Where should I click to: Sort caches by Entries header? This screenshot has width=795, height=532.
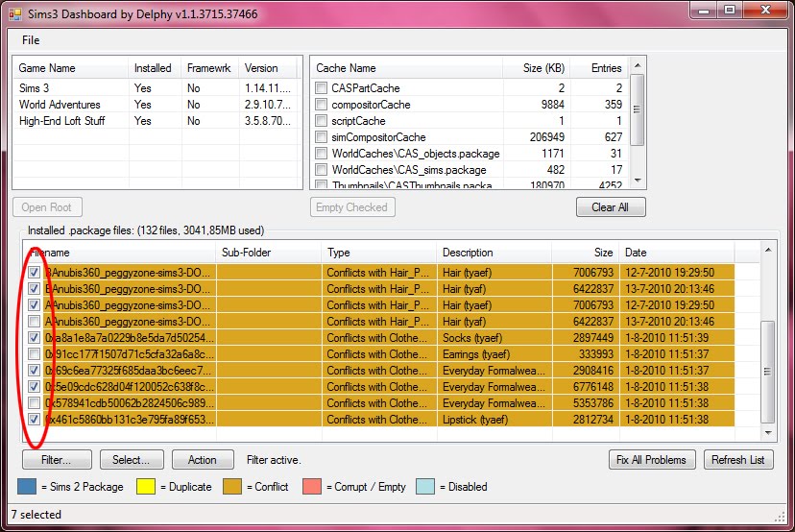click(599, 68)
